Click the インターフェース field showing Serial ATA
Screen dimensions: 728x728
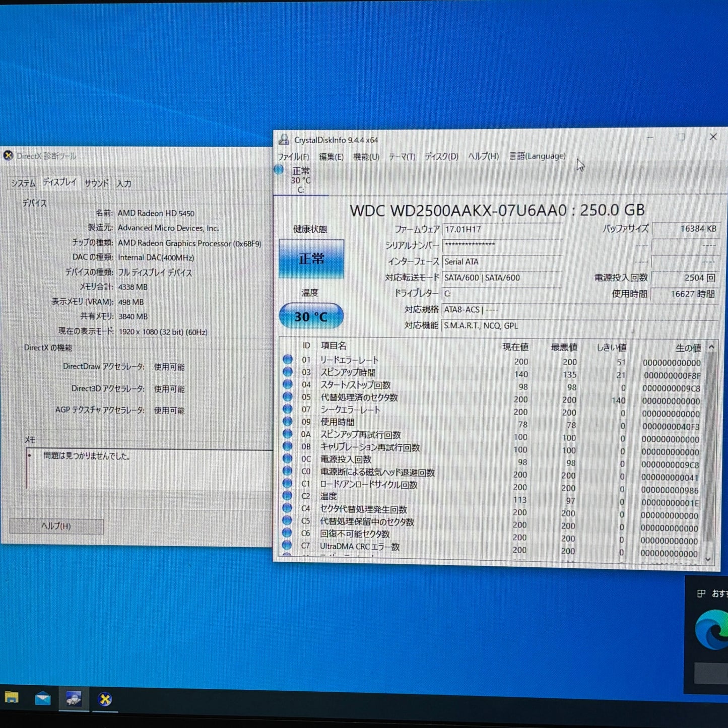click(x=502, y=261)
